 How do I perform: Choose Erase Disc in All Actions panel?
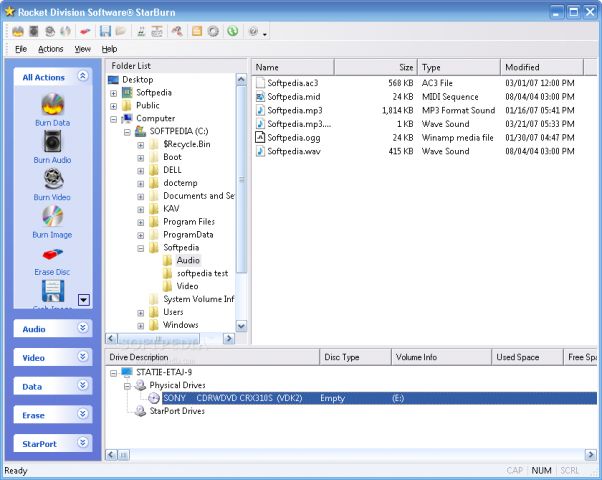coord(52,262)
